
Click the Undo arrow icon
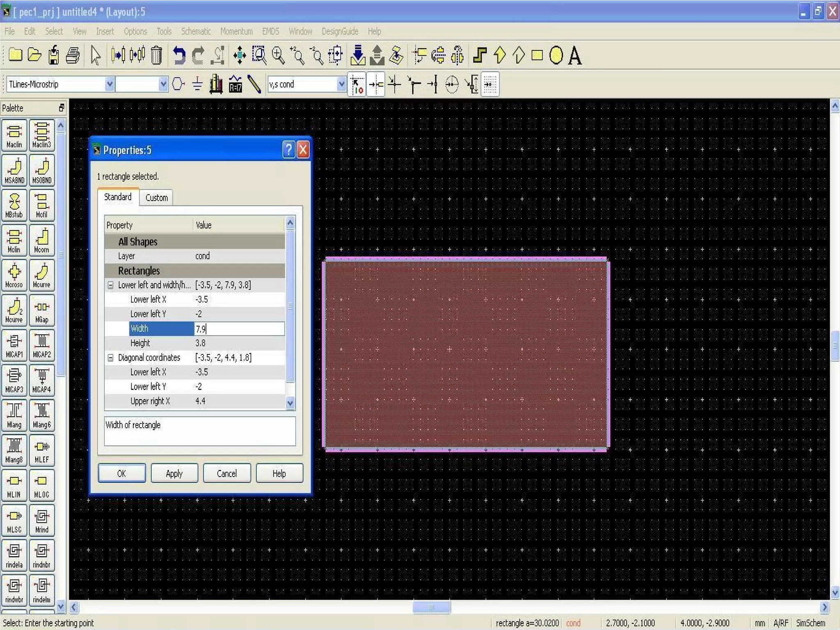click(178, 55)
